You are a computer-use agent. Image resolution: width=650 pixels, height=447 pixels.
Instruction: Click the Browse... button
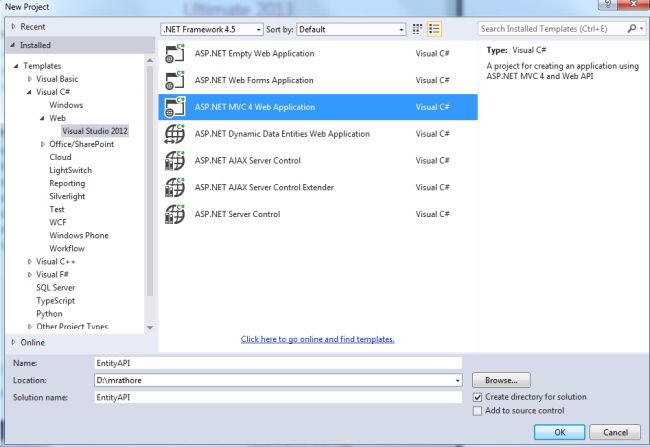coord(501,380)
